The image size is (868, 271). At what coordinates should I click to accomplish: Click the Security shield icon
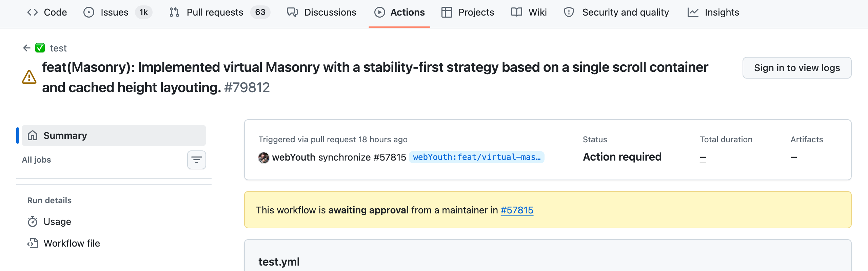tap(569, 13)
